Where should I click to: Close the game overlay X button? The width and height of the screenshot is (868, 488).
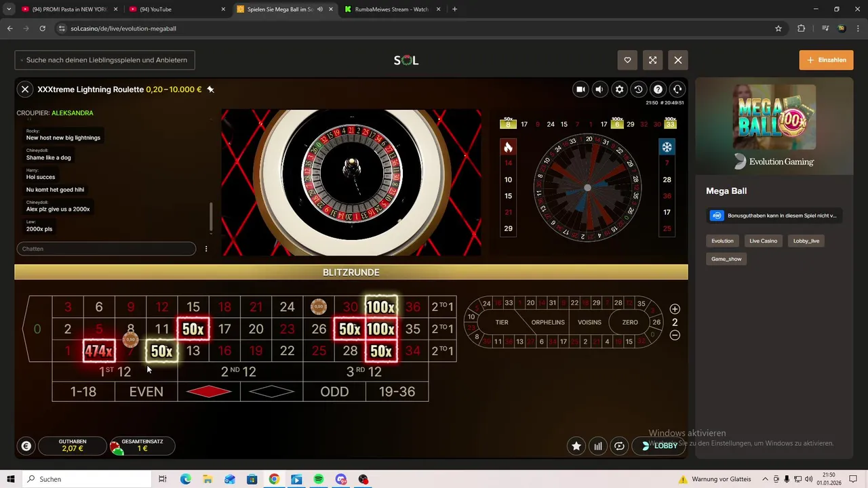(678, 60)
